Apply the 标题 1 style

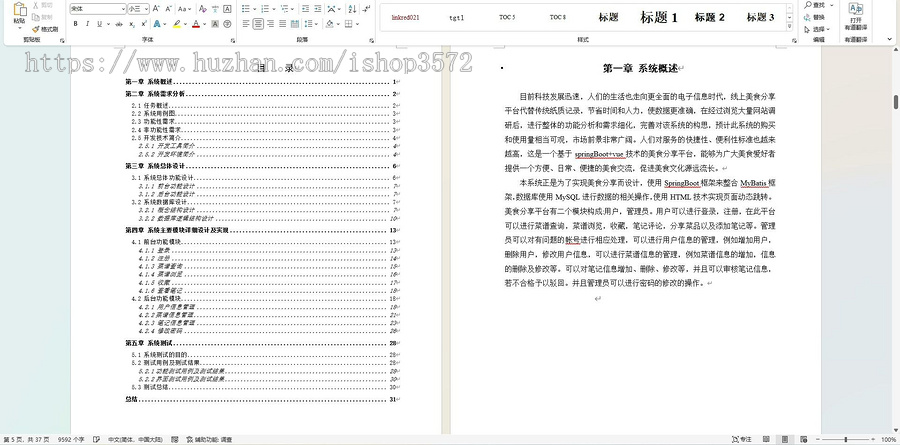tap(658, 17)
